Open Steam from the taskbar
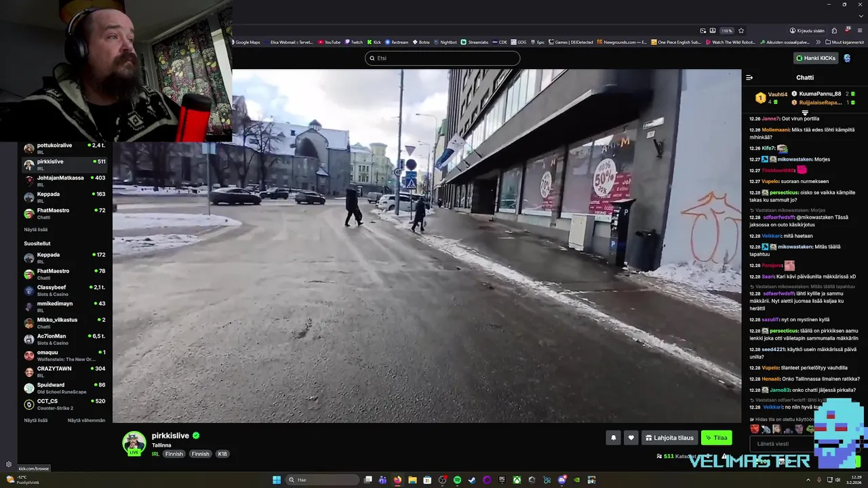 tap(472, 480)
